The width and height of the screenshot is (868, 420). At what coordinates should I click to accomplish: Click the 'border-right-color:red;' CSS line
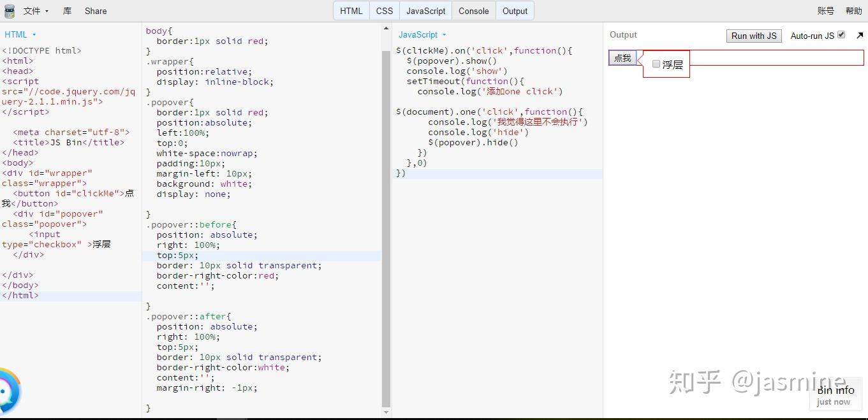(217, 275)
